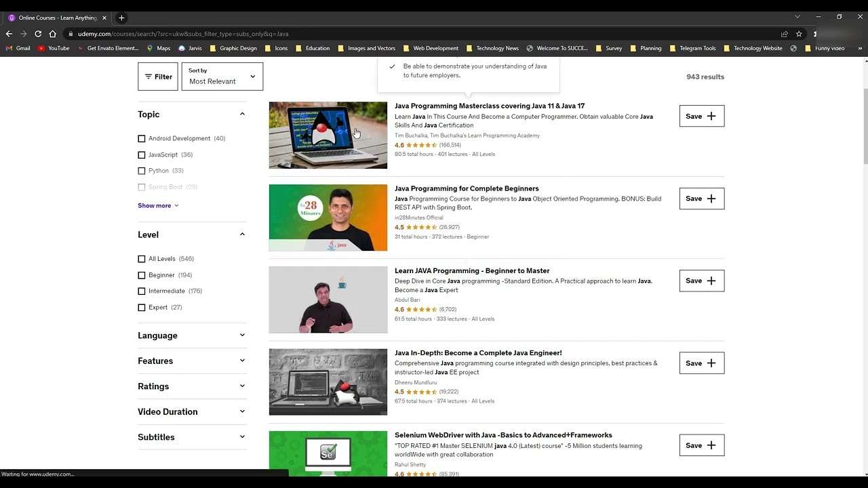Image resolution: width=868 pixels, height=488 pixels.
Task: Save Selenium WebDriver with Java course
Action: coord(702,445)
